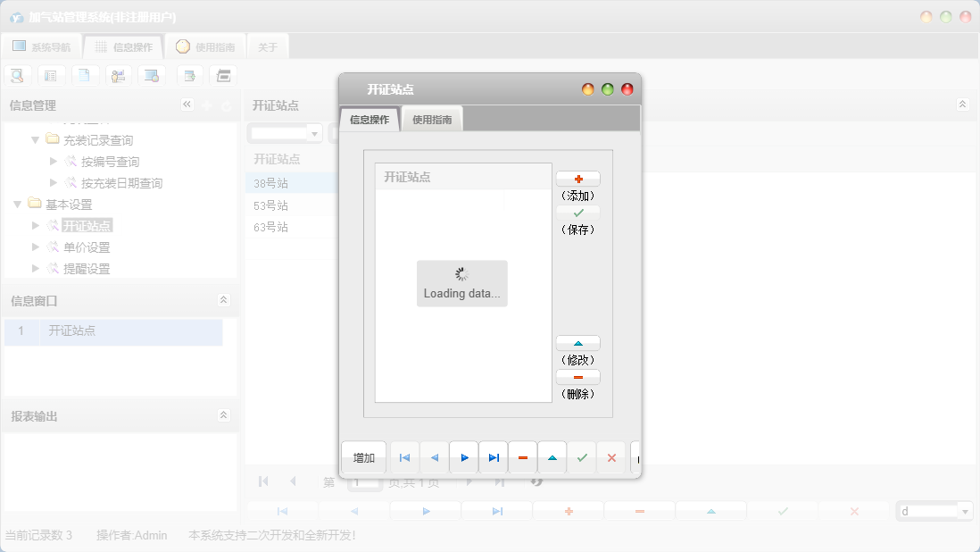980x552 pixels.
Task: Click the blue triangle above 修改 label
Action: [x=577, y=344]
